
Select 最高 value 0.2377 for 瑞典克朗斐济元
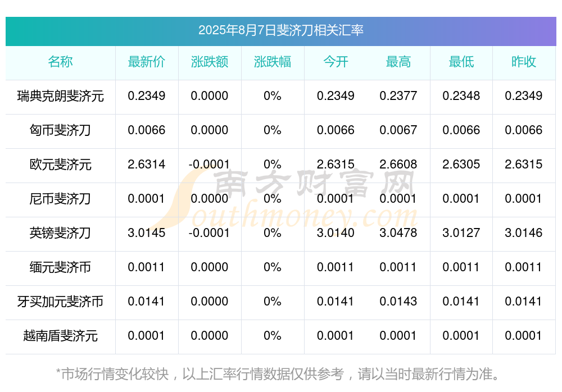398,95
